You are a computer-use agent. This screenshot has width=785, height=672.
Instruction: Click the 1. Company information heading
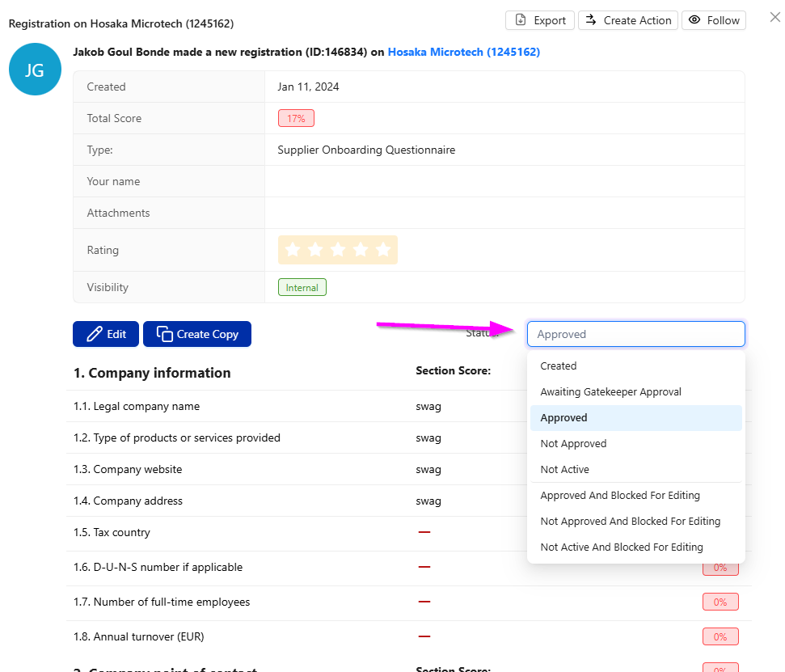click(152, 373)
